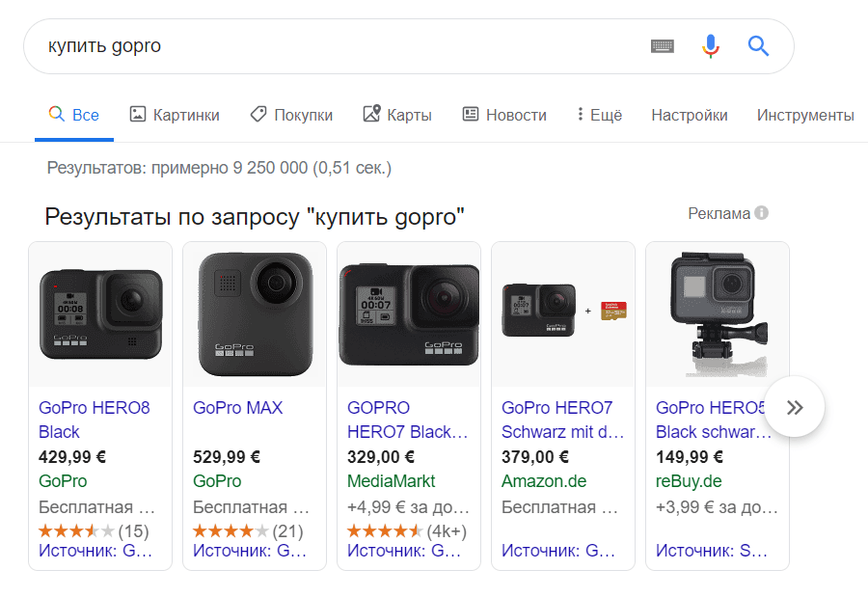The image size is (868, 597).
Task: Open the Ещё more options menu
Action: (x=599, y=115)
